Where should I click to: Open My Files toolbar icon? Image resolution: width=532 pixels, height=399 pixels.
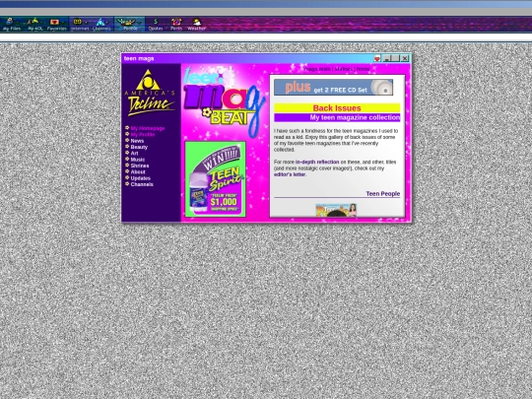coord(10,22)
